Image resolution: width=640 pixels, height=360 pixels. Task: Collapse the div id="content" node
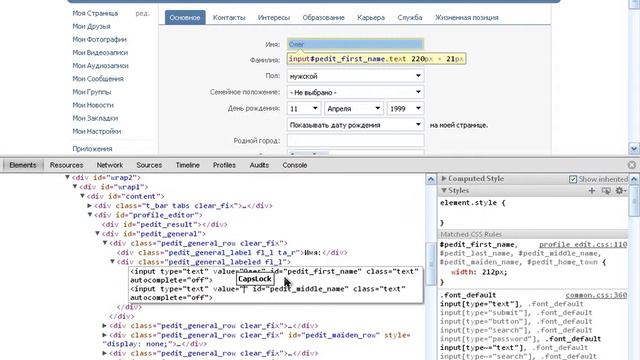click(x=82, y=196)
